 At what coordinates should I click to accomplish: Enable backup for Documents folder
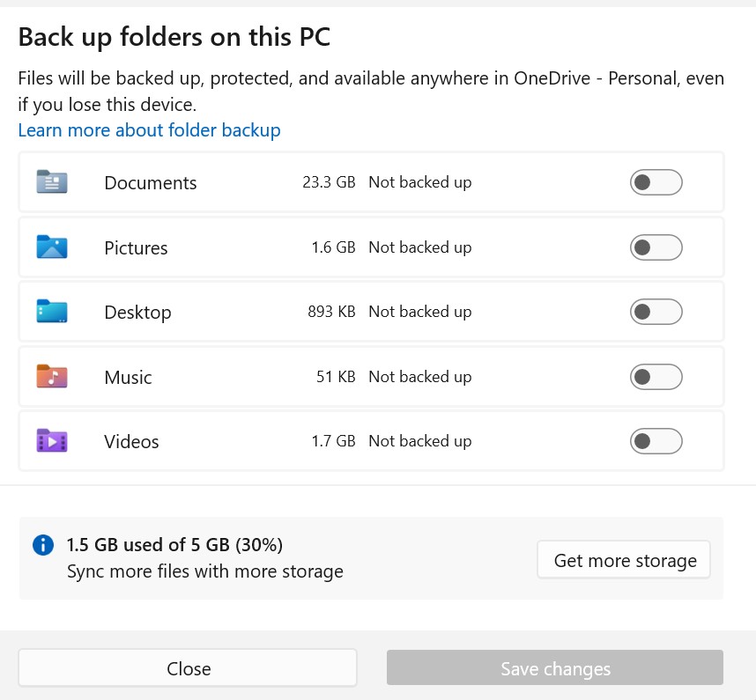click(x=656, y=182)
